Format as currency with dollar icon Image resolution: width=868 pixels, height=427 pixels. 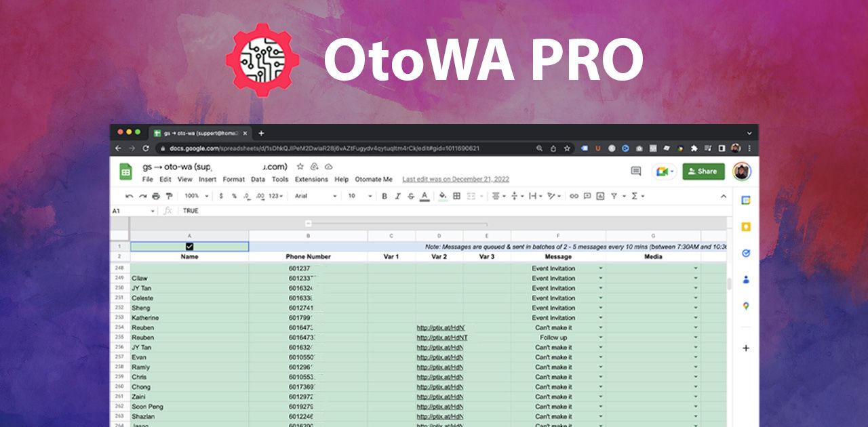[x=221, y=196]
